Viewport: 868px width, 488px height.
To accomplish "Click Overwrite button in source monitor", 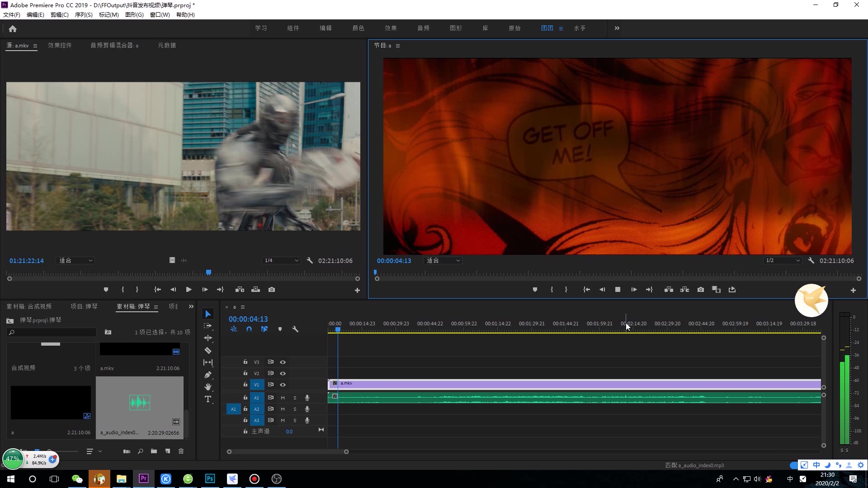I will [256, 290].
